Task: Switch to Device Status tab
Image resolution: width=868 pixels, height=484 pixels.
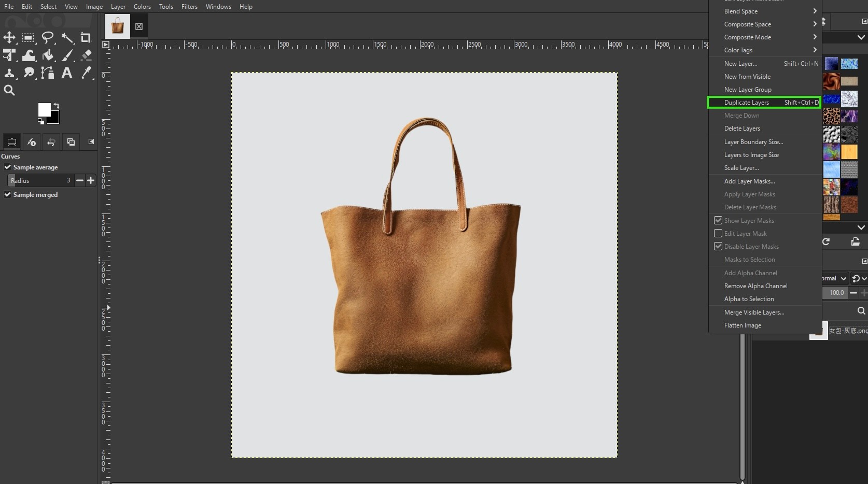Action: point(31,141)
